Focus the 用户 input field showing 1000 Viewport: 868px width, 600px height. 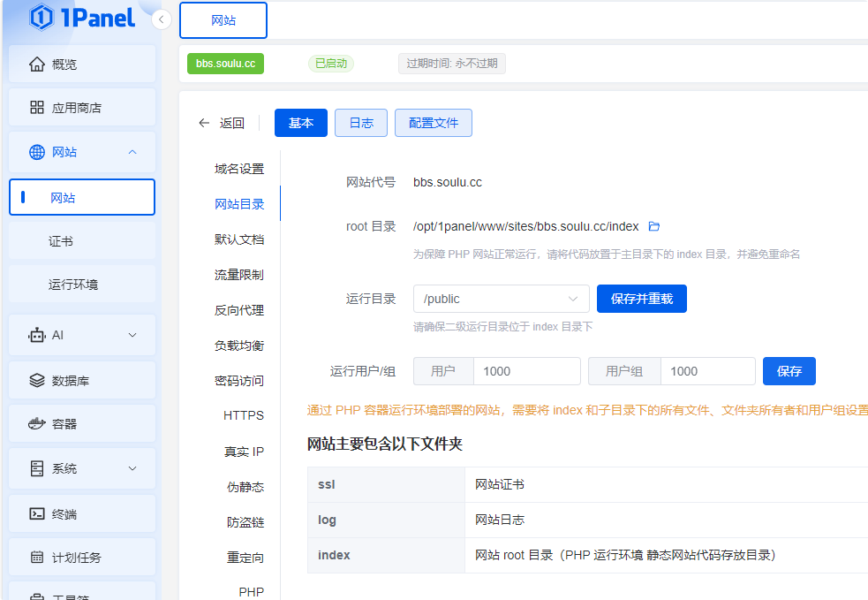(527, 371)
